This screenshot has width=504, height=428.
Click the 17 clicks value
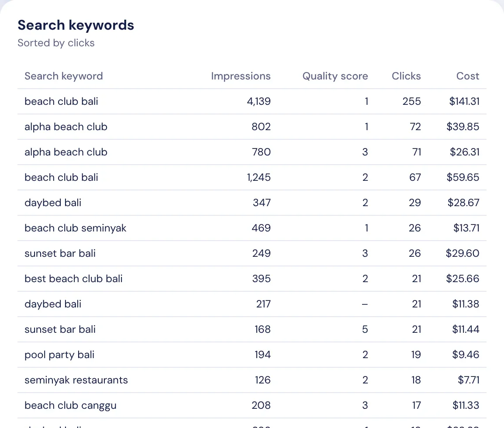[x=416, y=405]
